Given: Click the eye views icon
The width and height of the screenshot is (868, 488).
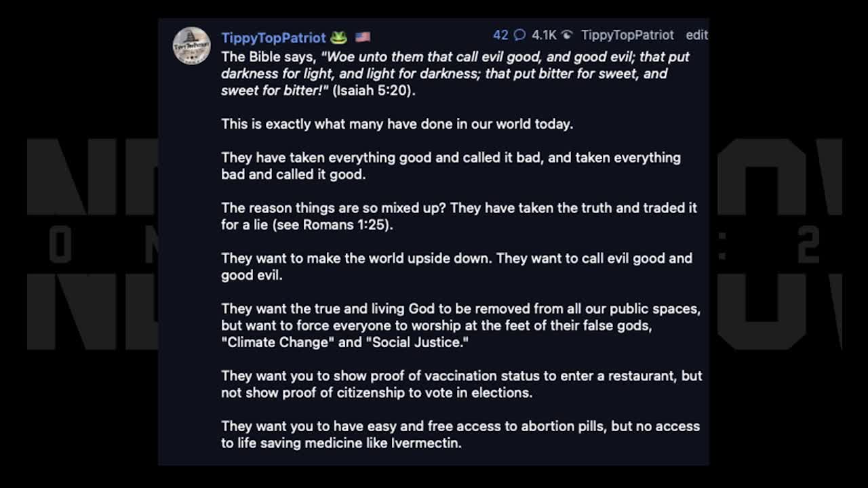Looking at the screenshot, I should pyautogui.click(x=567, y=35).
